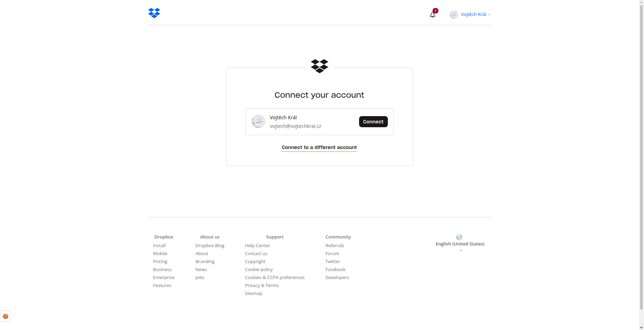Screen dimensions: 644x330
Task: Open the Contact us link
Action: point(256,253)
